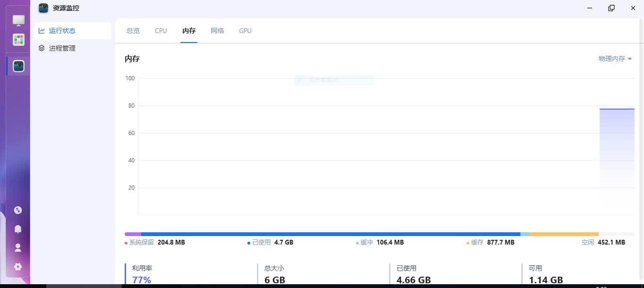Open the settings gear icon in dock

[x=18, y=267]
